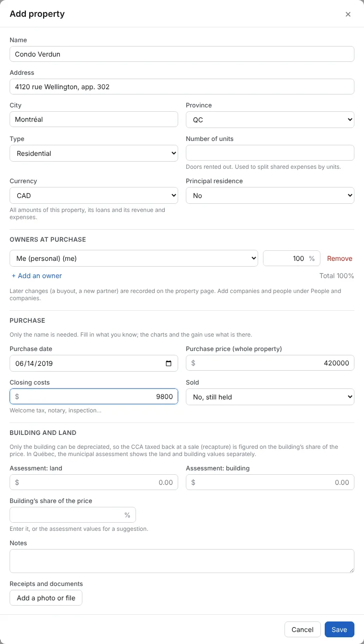This screenshot has height=644, width=364.
Task: Click the Assessment: land field
Action: pos(94,482)
